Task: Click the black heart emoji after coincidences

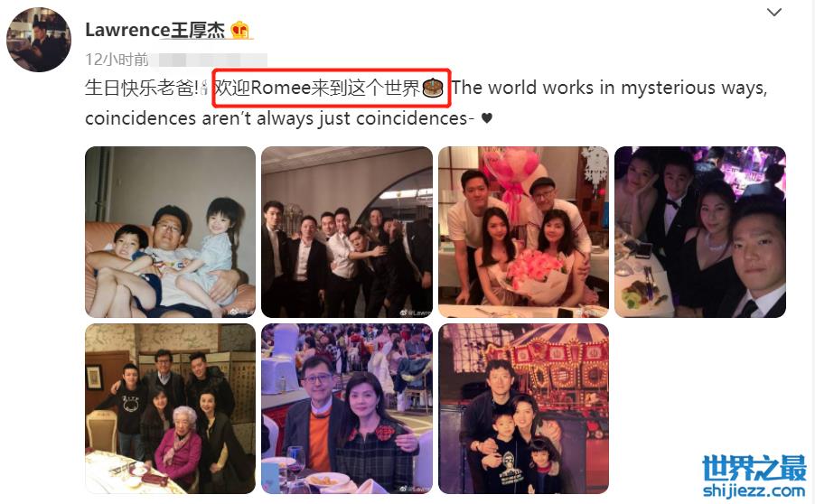Action: (486, 118)
